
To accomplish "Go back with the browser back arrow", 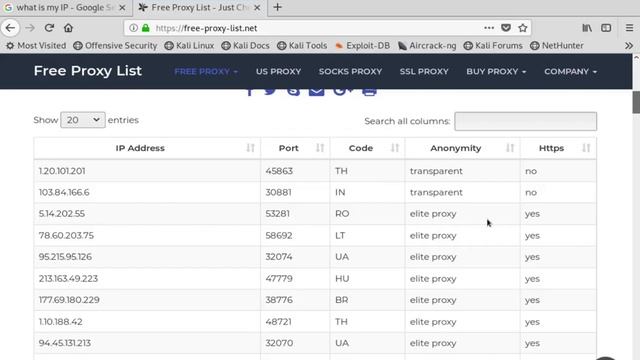I will pyautogui.click(x=10, y=28).
